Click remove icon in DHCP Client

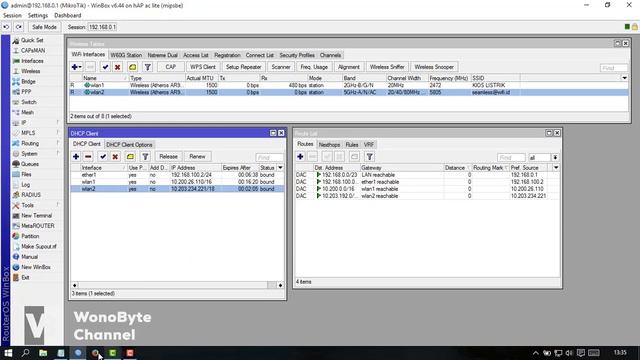pyautogui.click(x=88, y=157)
